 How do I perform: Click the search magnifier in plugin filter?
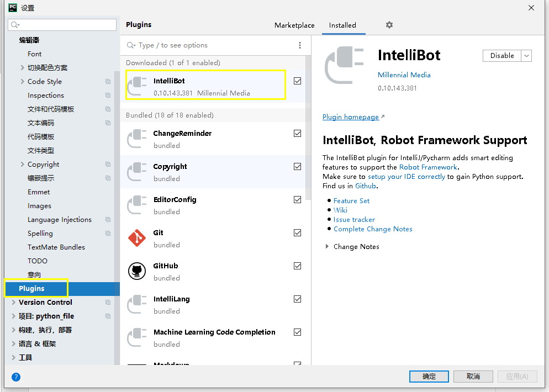pos(131,45)
